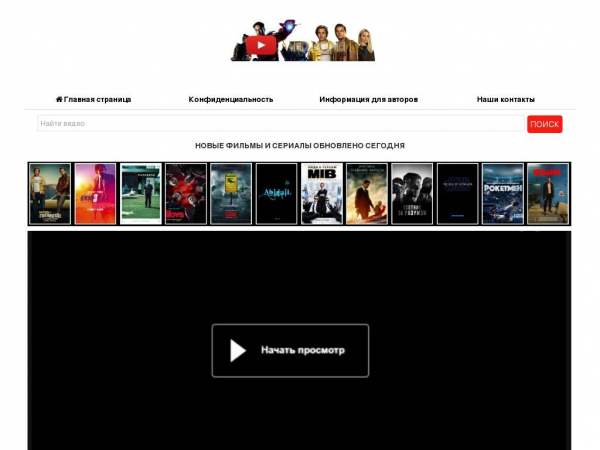Viewport: 600px width, 450px height.
Task: Open the dark Star Wars poster
Action: point(458,194)
